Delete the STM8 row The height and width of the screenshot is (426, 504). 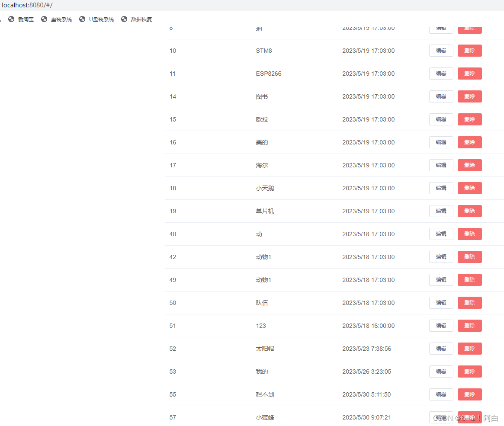(x=470, y=51)
